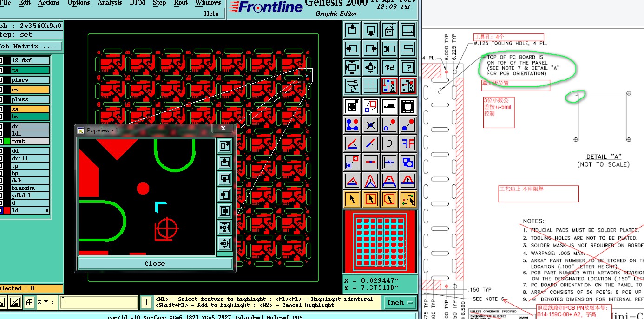This screenshot has width=644, height=319.
Task: Open the Inch units dropdown
Action: [x=399, y=302]
